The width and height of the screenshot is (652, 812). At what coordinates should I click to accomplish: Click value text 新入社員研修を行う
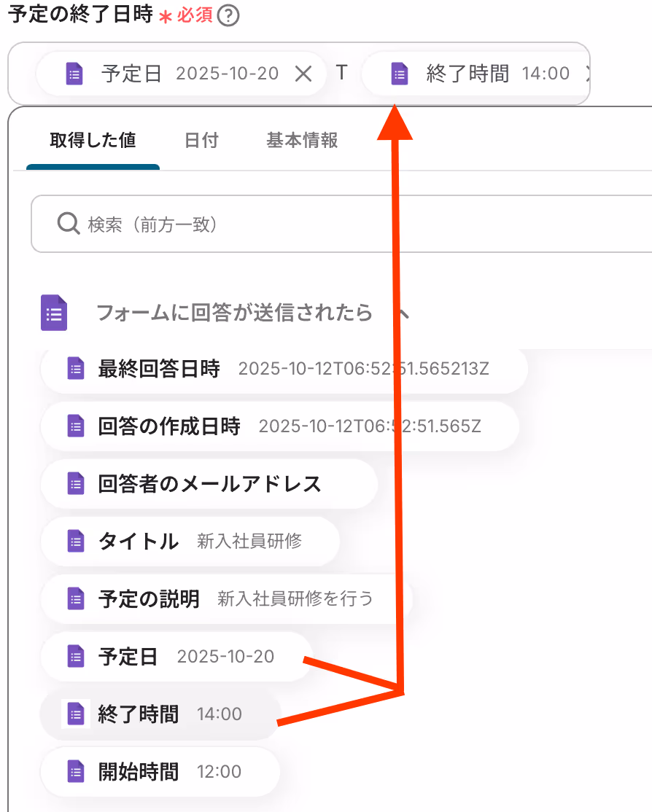(x=295, y=598)
